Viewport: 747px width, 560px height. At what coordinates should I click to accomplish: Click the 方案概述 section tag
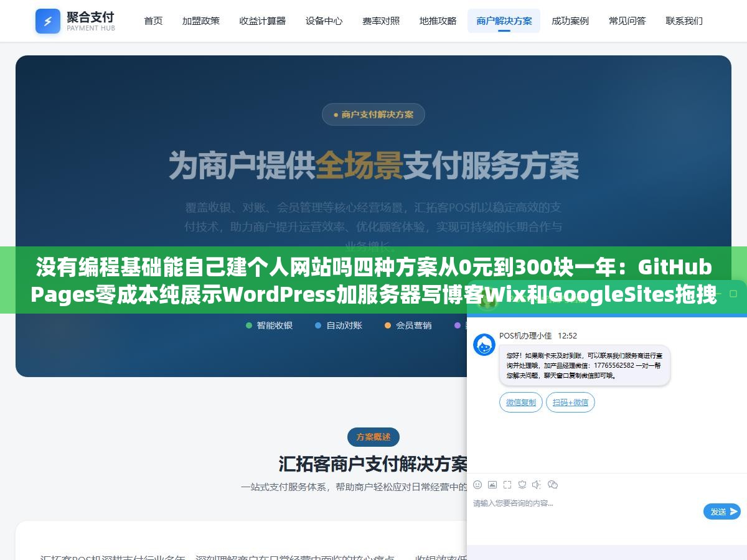374,437
